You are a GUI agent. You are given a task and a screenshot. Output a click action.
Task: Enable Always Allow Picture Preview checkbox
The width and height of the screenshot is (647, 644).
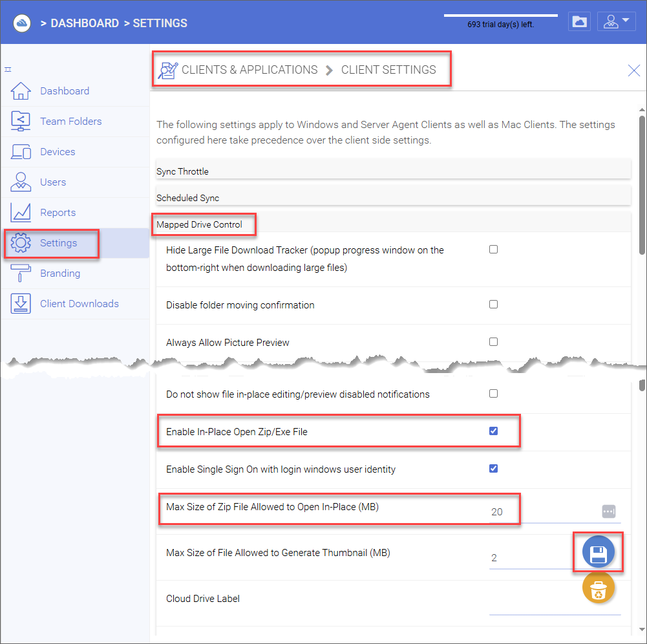(494, 342)
